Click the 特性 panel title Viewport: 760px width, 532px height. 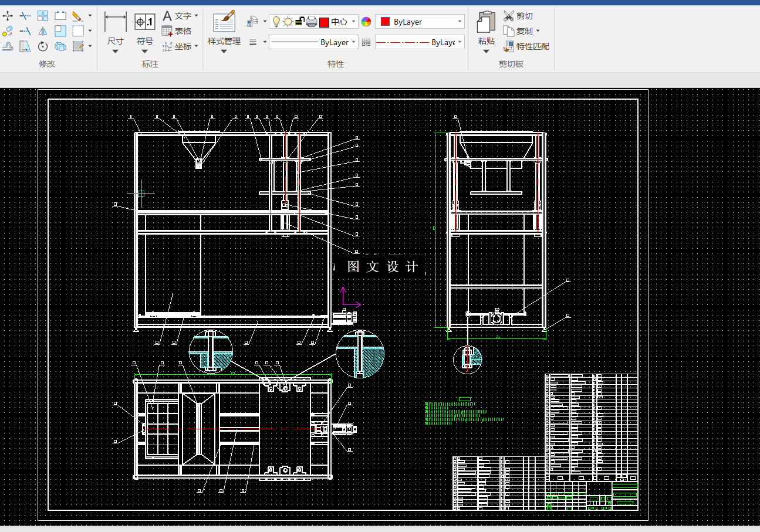click(x=336, y=64)
